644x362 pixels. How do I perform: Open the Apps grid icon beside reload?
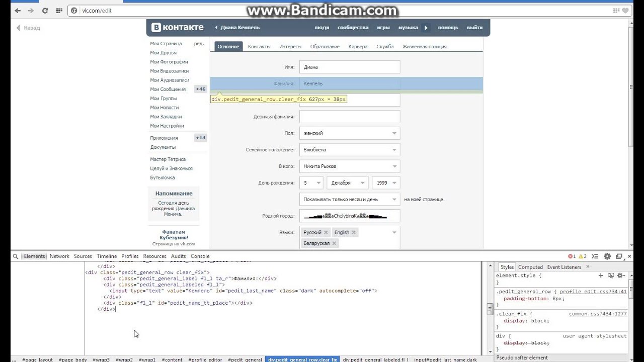tap(59, 10)
